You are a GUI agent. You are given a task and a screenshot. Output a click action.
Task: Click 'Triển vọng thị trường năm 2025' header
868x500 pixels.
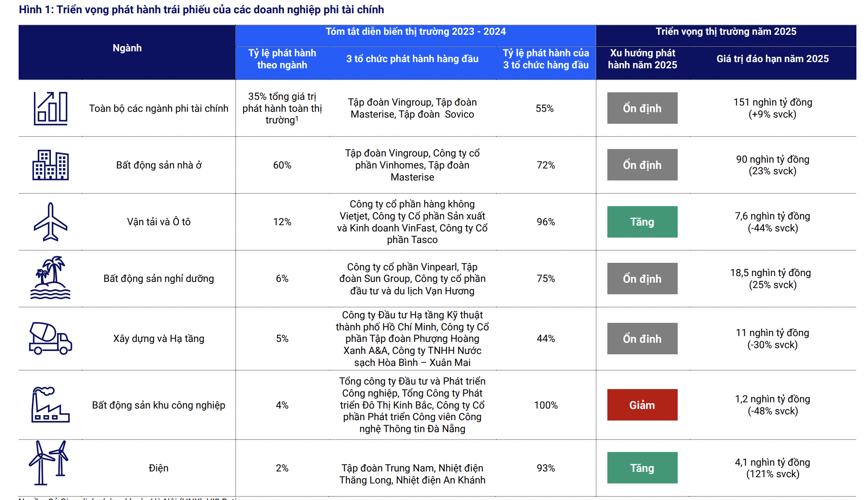[726, 31]
